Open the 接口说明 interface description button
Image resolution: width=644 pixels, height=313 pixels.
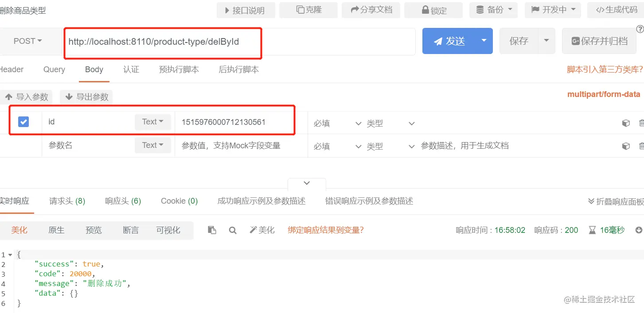246,10
